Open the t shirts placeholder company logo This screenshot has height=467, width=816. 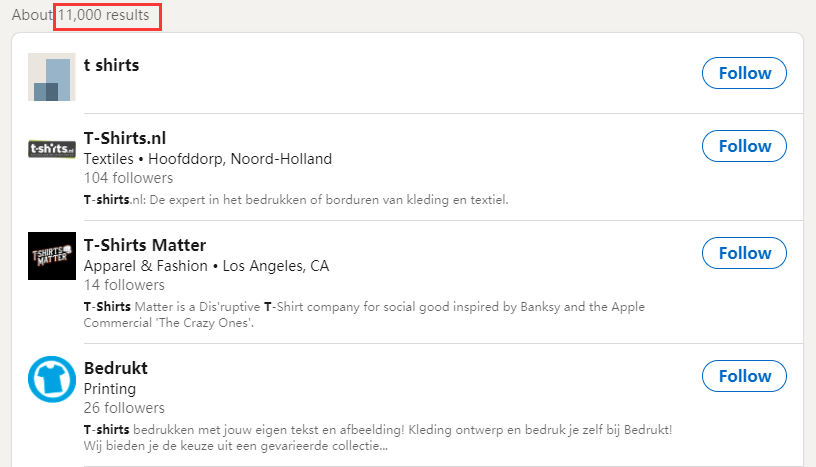52,77
